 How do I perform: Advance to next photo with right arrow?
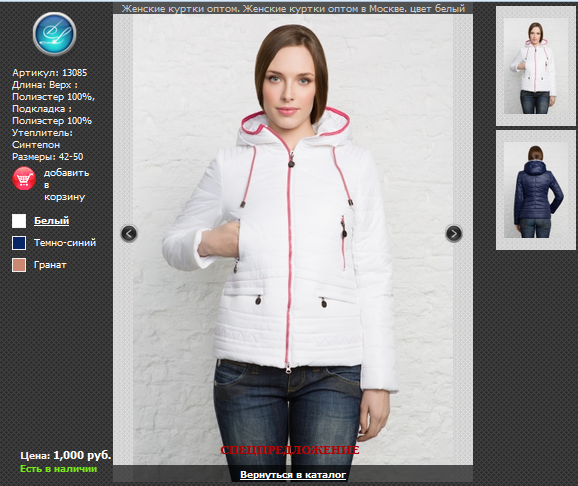(x=454, y=234)
